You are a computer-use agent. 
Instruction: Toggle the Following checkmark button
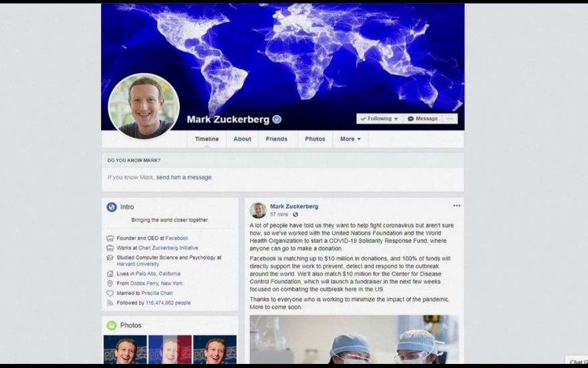pyautogui.click(x=379, y=118)
